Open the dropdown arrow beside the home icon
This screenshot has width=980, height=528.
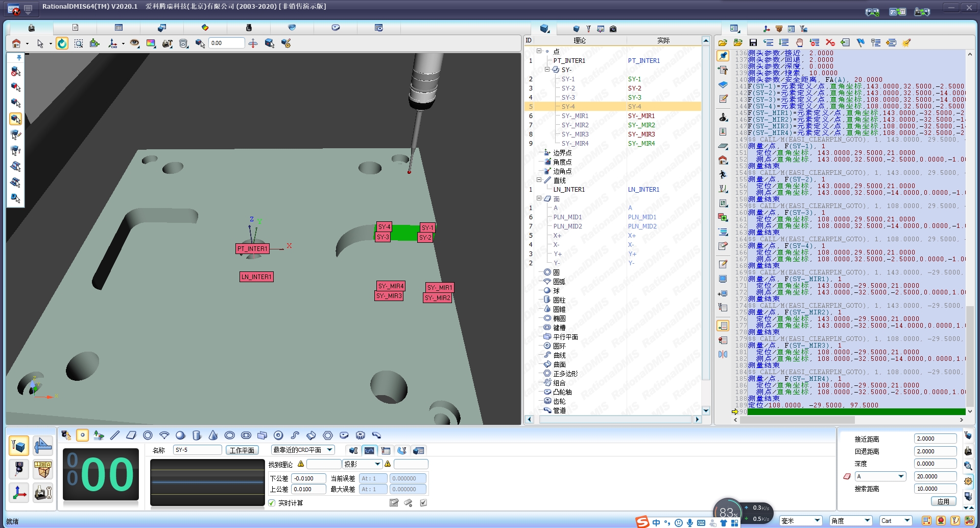[x=27, y=44]
